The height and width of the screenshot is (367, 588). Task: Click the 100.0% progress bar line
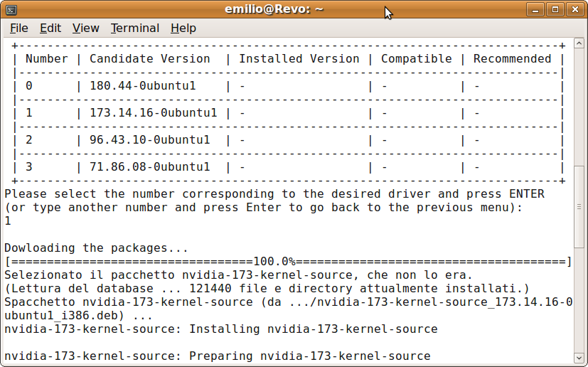tap(288, 262)
